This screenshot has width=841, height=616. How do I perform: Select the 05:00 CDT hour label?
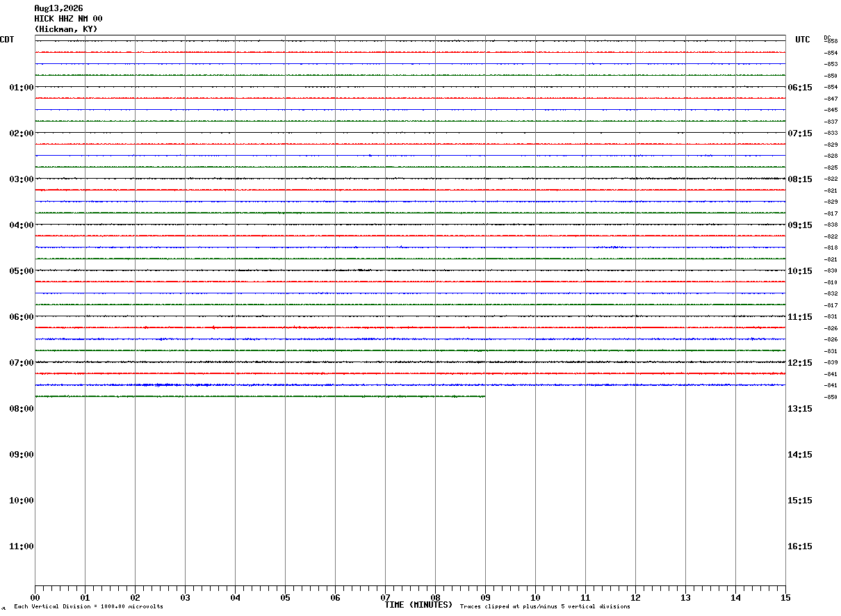[22, 271]
